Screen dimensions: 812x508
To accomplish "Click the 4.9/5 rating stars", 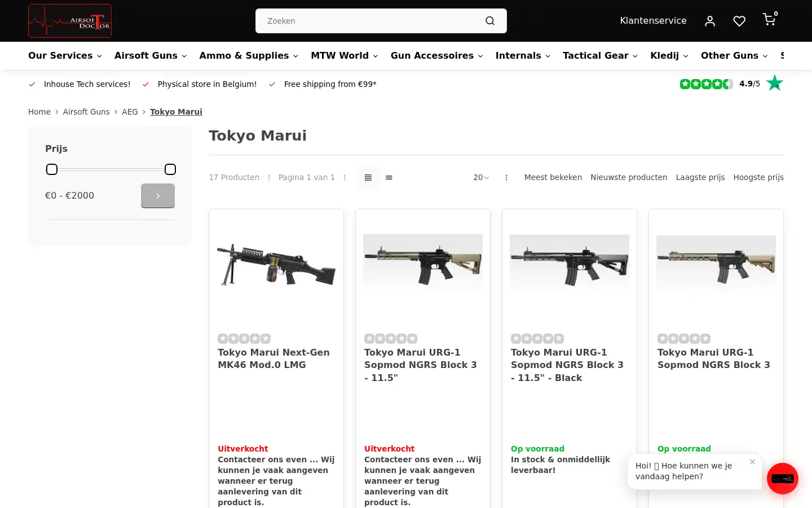I will (x=706, y=84).
